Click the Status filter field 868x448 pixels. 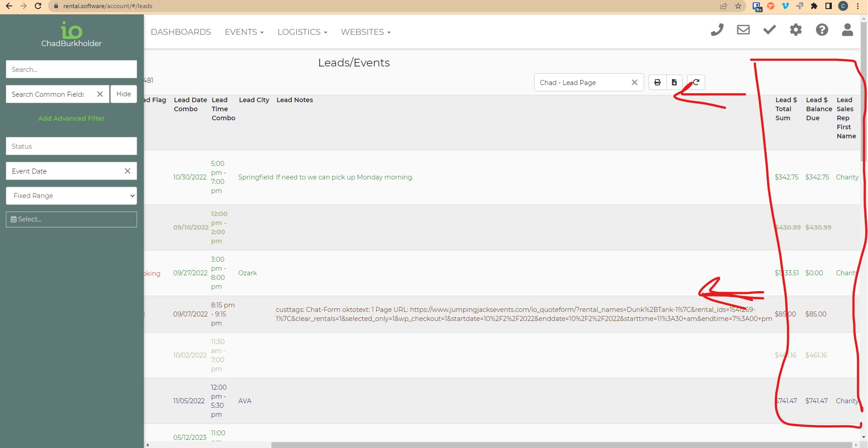71,146
